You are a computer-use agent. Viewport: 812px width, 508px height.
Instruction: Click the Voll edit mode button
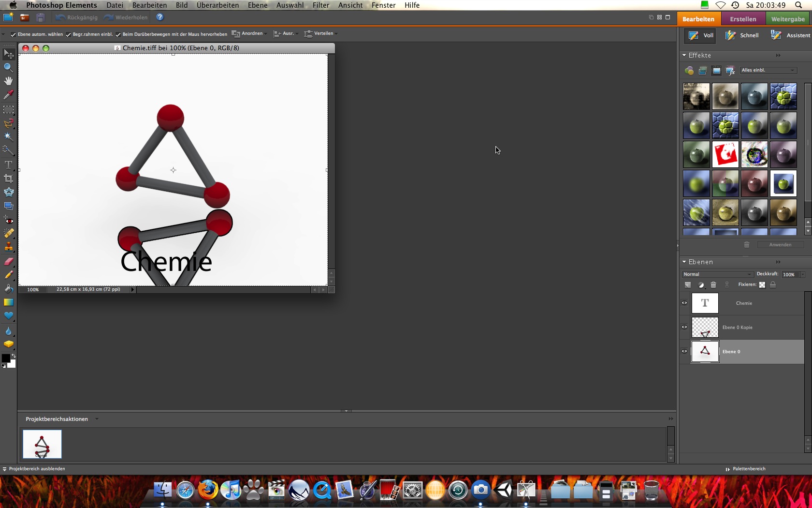(x=700, y=35)
